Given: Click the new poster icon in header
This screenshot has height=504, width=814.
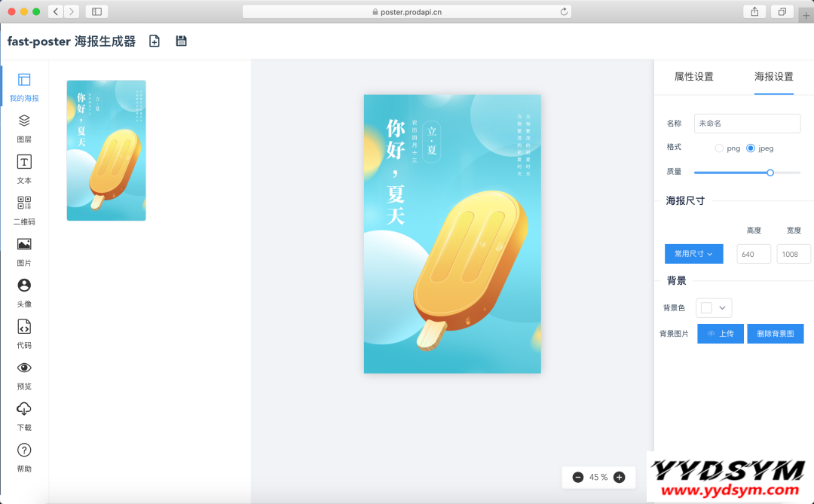Looking at the screenshot, I should click(155, 41).
